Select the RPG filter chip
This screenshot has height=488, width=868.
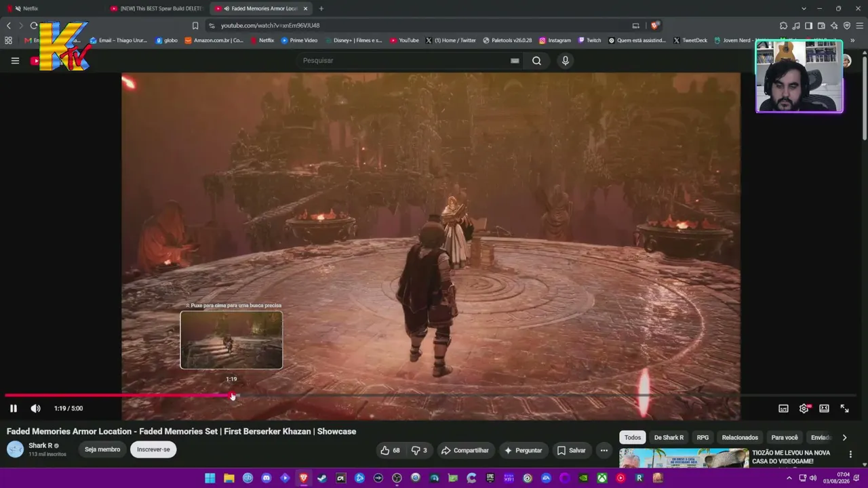coord(703,438)
